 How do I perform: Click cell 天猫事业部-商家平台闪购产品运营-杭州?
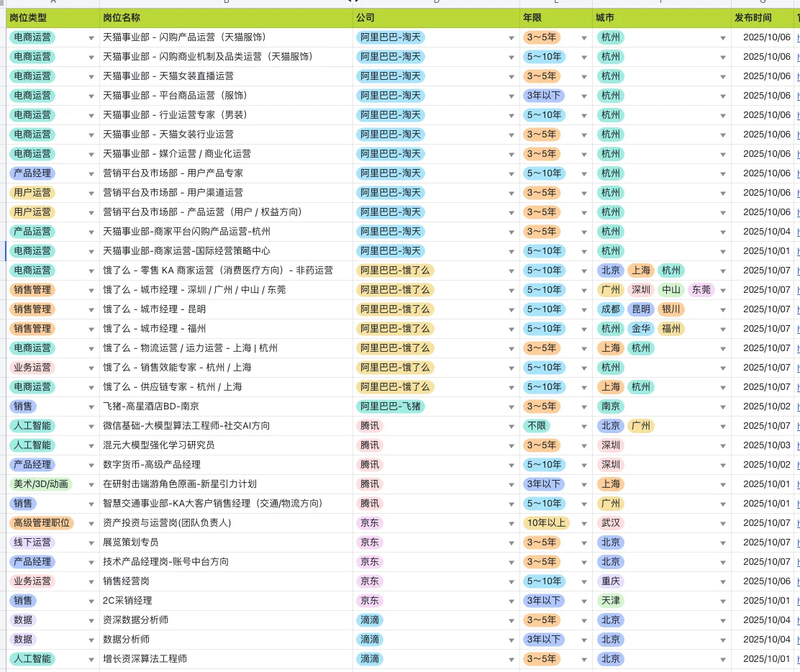226,231
